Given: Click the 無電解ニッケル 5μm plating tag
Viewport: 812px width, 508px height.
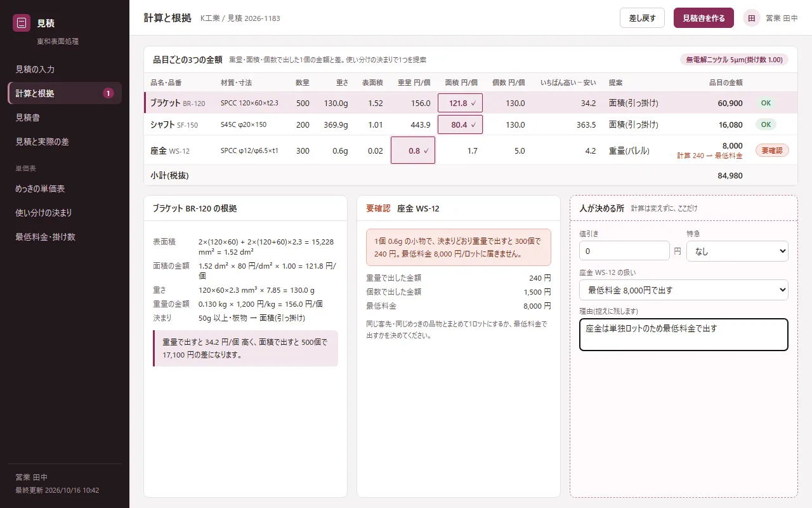Looking at the screenshot, I should click(x=734, y=60).
